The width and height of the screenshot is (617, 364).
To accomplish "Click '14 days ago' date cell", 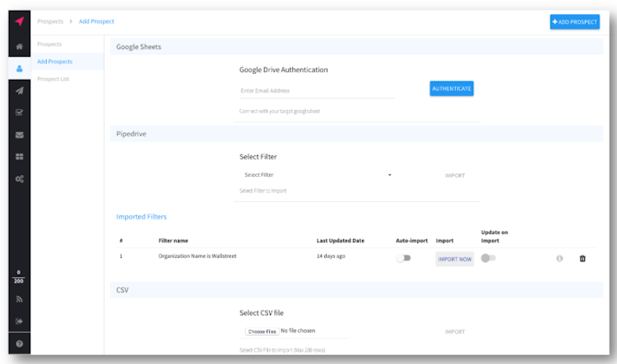I will tap(331, 256).
